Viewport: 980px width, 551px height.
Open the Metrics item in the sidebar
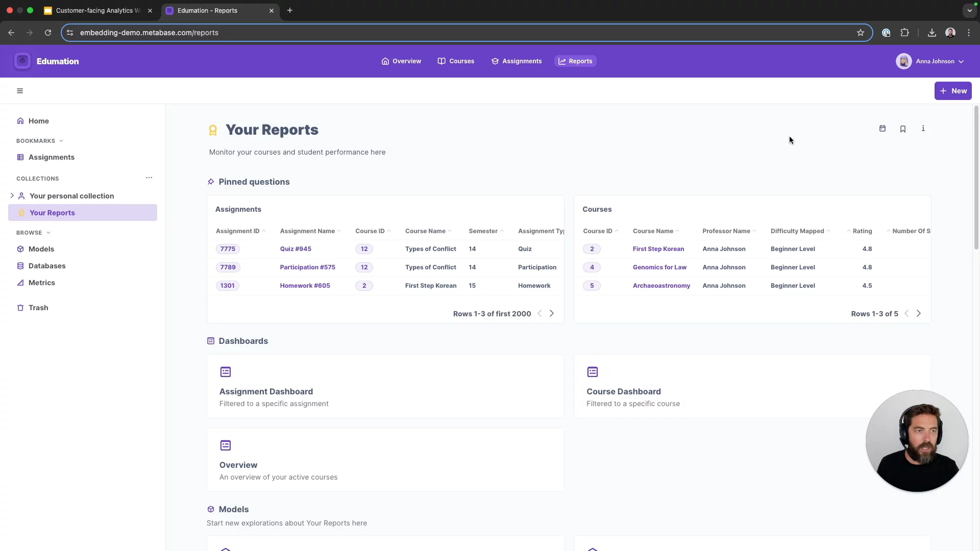[41, 283]
